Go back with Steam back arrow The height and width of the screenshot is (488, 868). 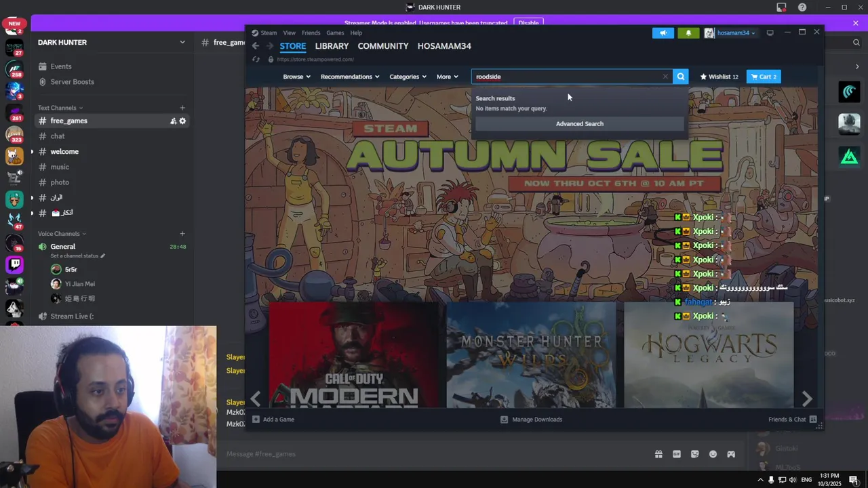click(255, 46)
